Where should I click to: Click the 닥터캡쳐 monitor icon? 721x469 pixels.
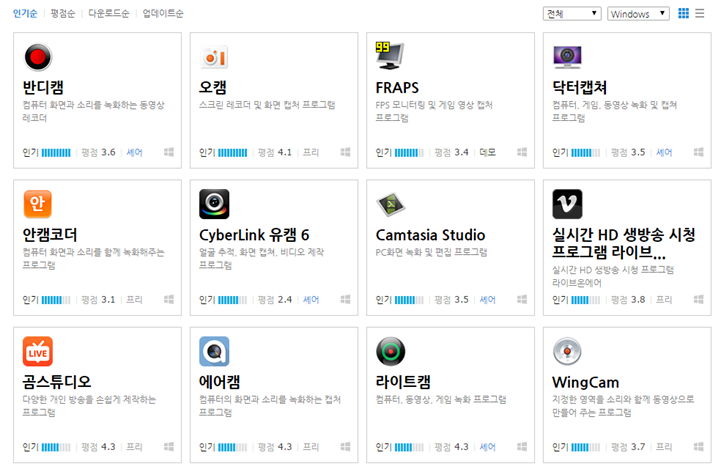click(x=567, y=57)
